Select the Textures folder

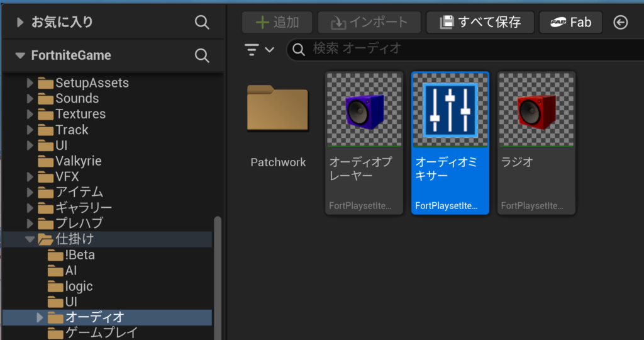[72, 115]
